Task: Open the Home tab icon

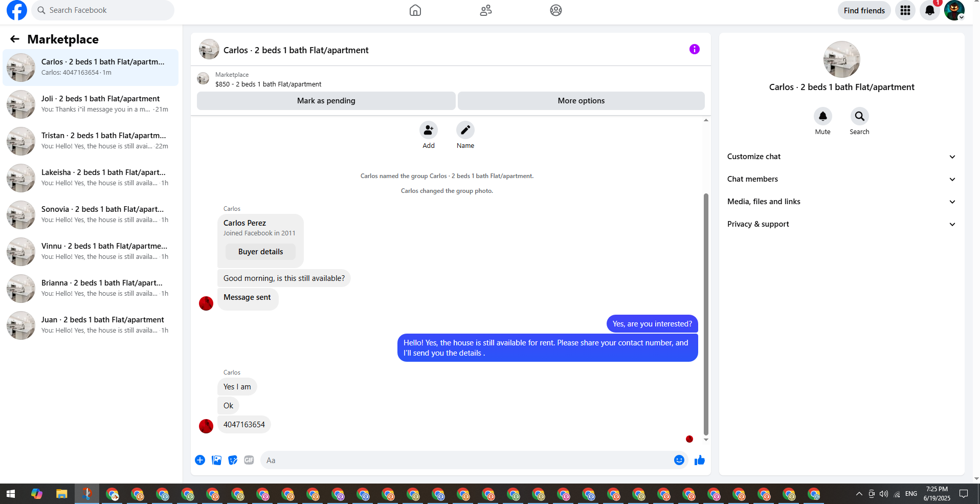Action: [x=415, y=10]
